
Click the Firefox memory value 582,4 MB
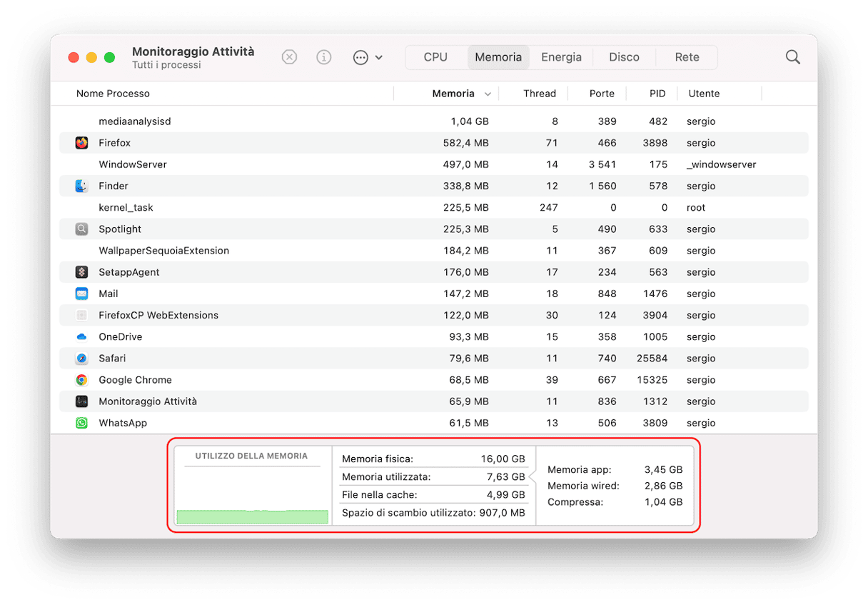pyautogui.click(x=465, y=143)
